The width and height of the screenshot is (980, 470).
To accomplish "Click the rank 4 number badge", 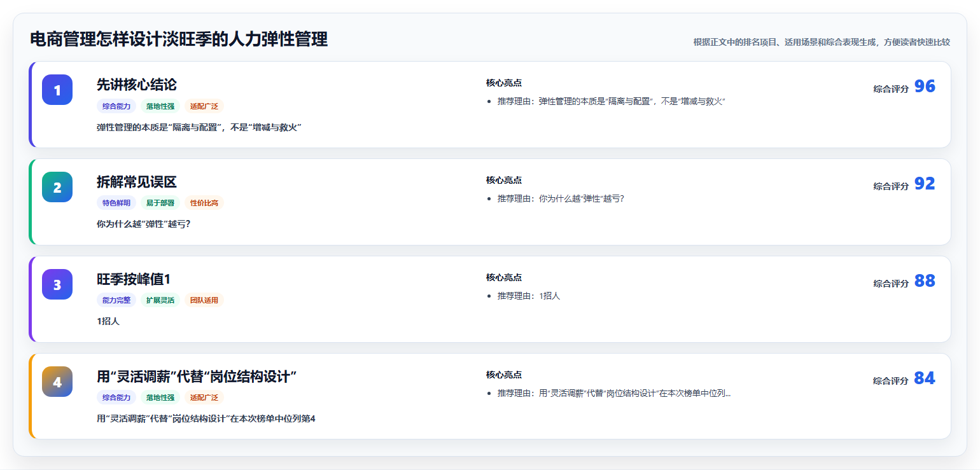I will 57,382.
